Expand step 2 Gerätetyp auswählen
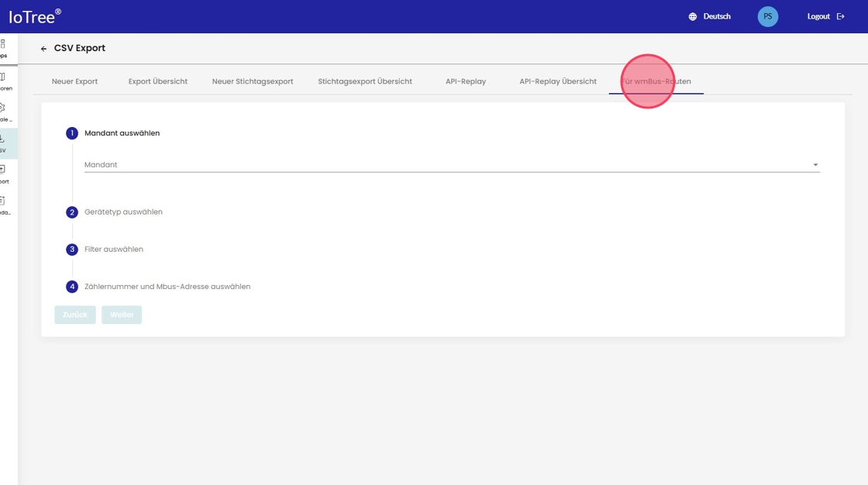Image resolution: width=868 pixels, height=485 pixels. tap(123, 212)
